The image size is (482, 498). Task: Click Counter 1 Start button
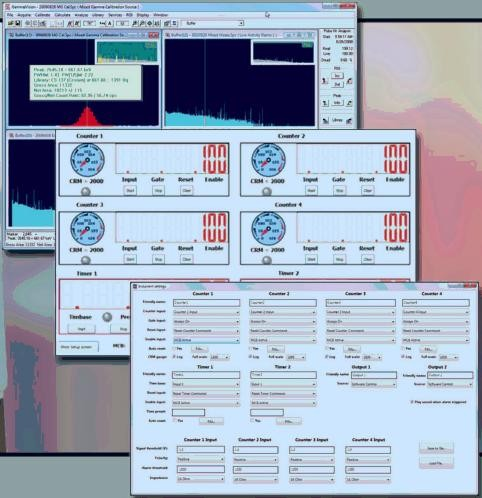coord(130,191)
